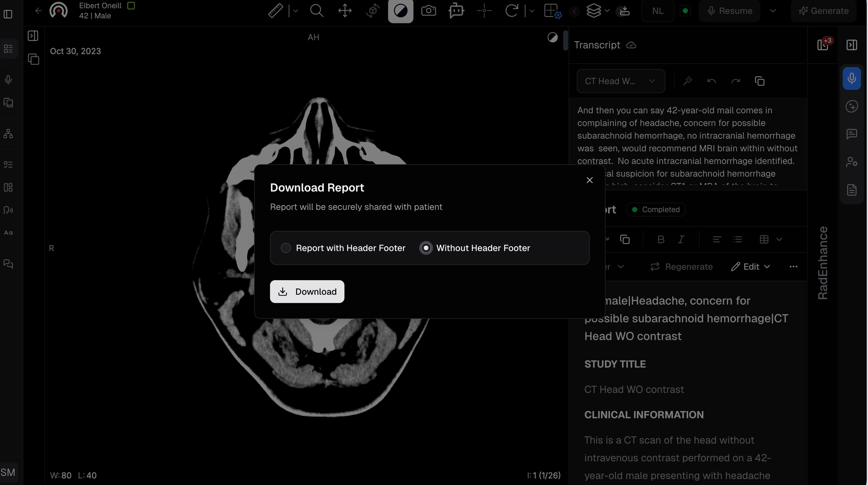Copy the report content

(x=625, y=240)
